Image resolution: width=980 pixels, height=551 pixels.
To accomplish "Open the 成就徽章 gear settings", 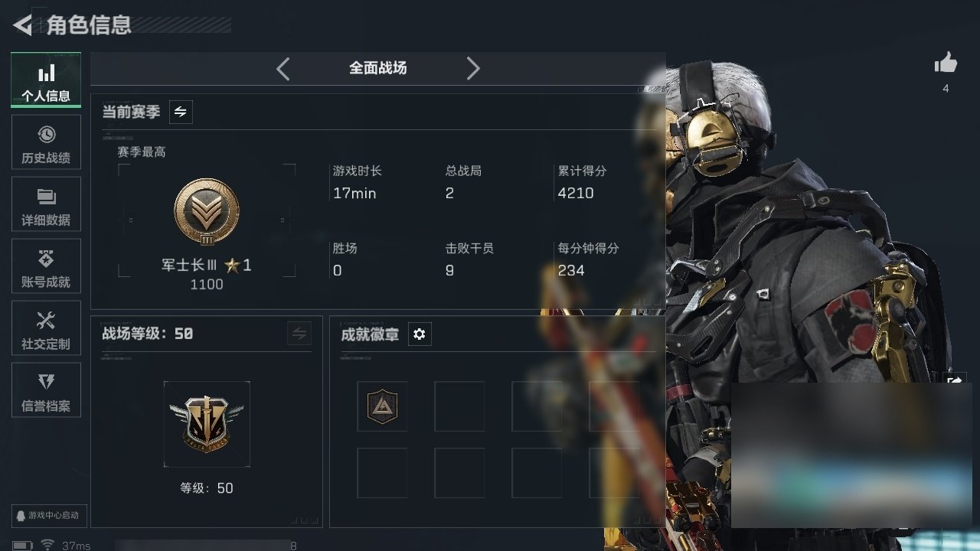I will (x=420, y=334).
